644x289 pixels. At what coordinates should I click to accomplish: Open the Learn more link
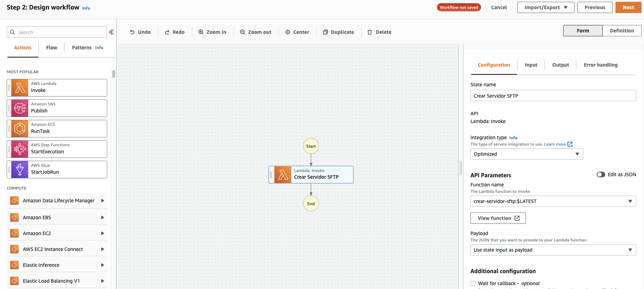click(x=555, y=144)
